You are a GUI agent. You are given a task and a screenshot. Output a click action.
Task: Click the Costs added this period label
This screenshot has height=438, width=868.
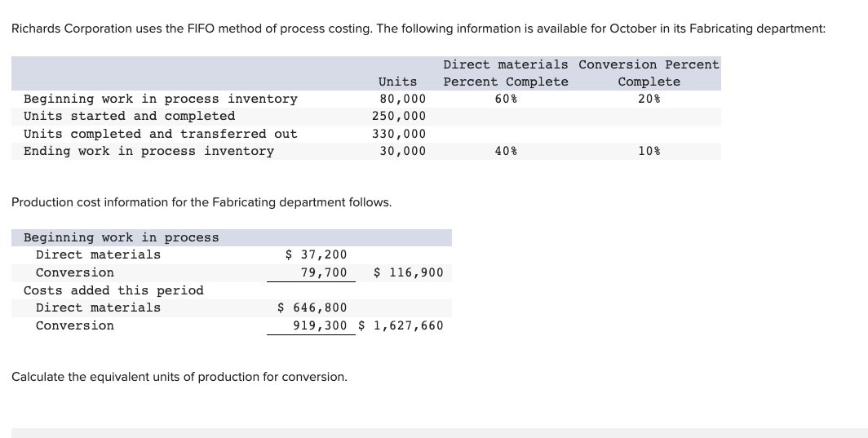pos(113,290)
